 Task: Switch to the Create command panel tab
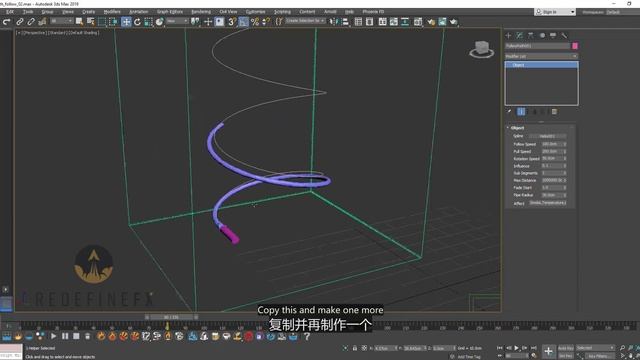pyautogui.click(x=509, y=36)
